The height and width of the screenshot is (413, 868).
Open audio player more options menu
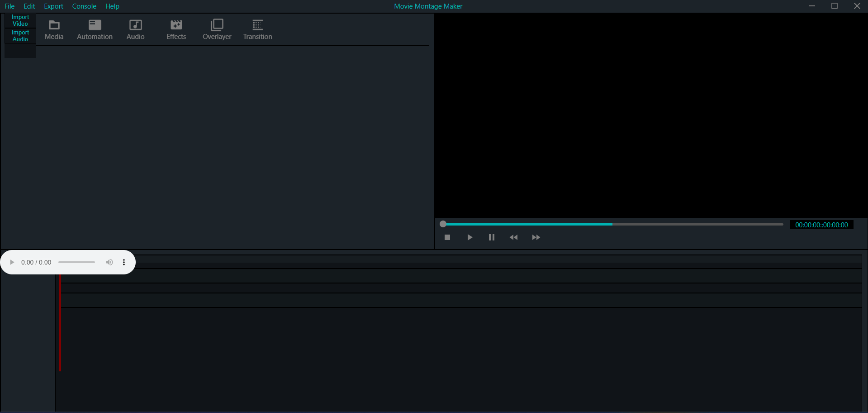pyautogui.click(x=124, y=262)
